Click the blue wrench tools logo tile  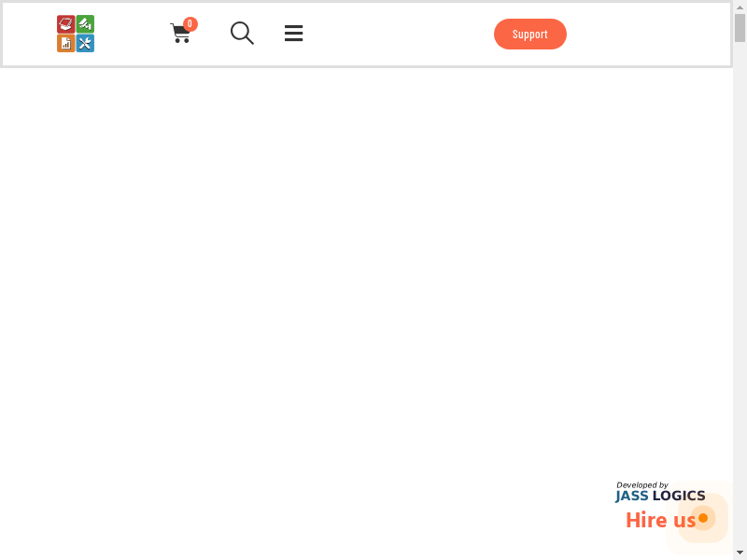coord(85,43)
